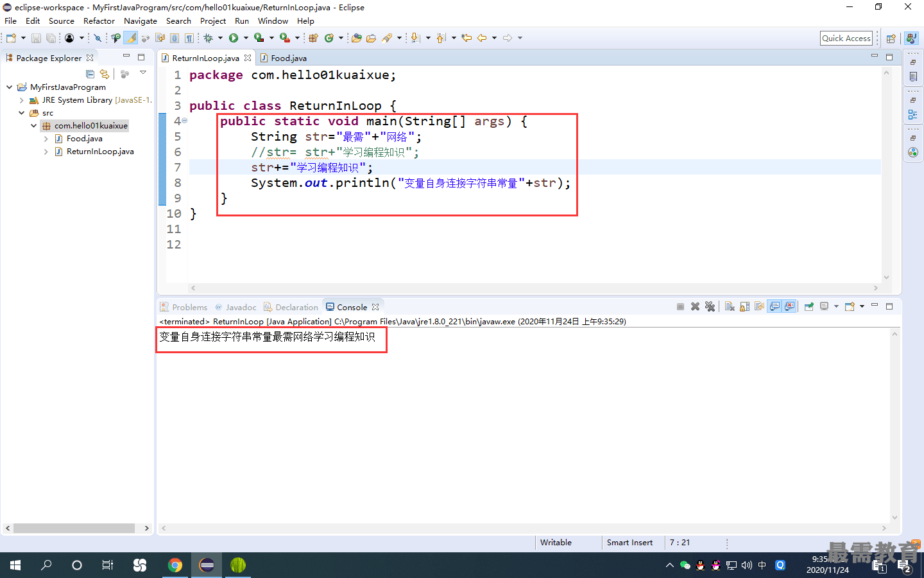Toggle Pin Console

809,306
